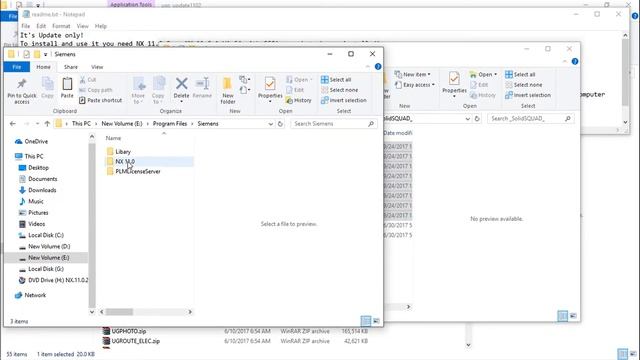Screen dimensions: 640x360
Task: Click Search Siemens input field
Action: (333, 124)
